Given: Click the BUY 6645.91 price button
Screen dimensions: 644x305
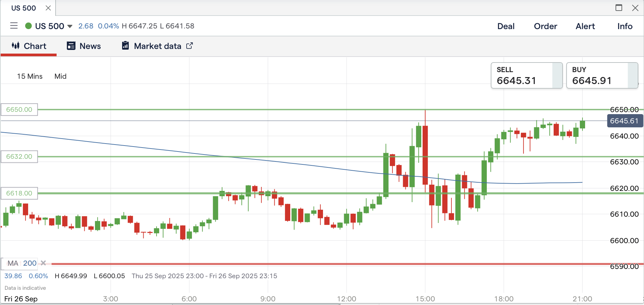Looking at the screenshot, I should (x=602, y=76).
